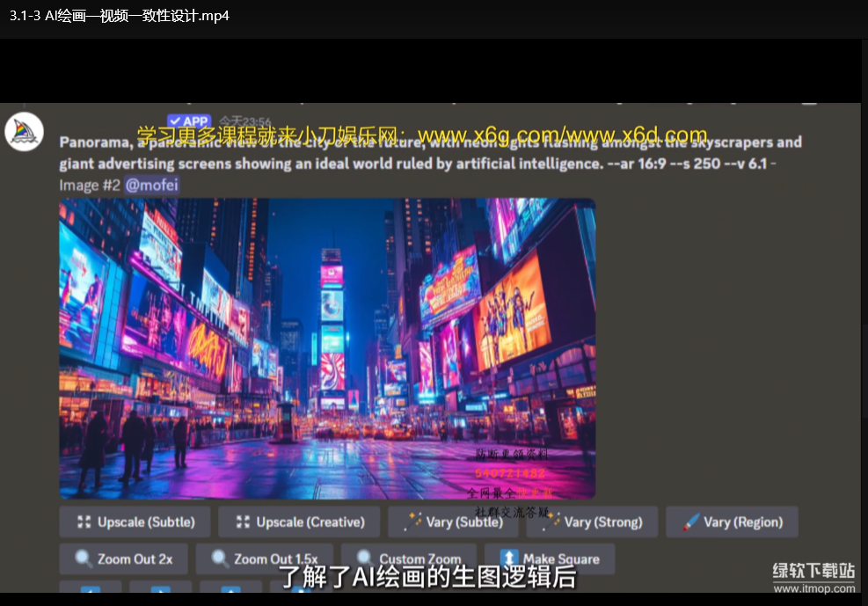This screenshot has height=606, width=868.
Task: Click the prompt text starting with Panorama
Action: [430, 153]
